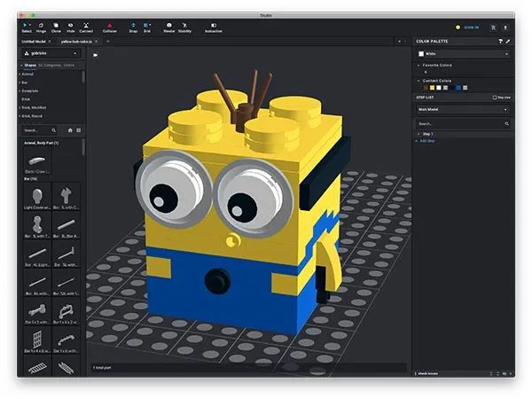The width and height of the screenshot is (532, 399).
Task: Click the parts search magnifier icon
Action: coord(53,130)
